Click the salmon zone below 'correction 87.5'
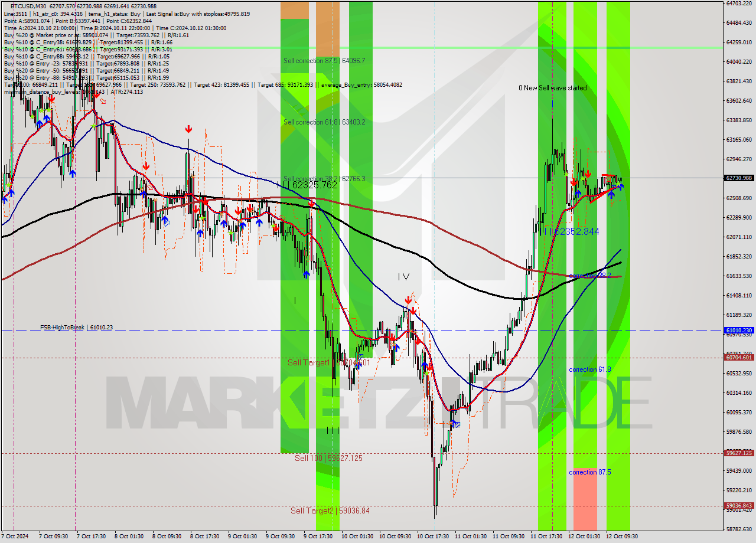756x543 pixels. click(585, 499)
